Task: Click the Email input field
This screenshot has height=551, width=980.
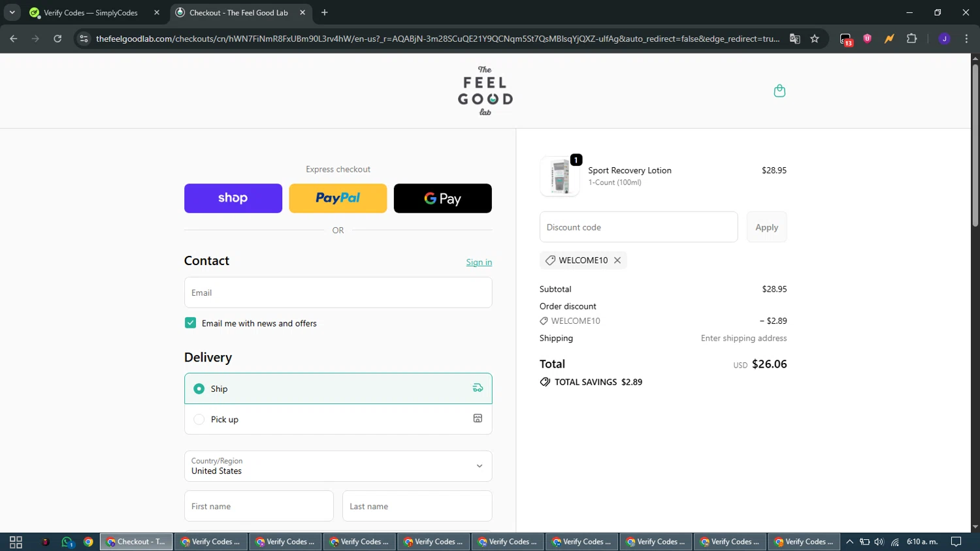Action: 338,292
